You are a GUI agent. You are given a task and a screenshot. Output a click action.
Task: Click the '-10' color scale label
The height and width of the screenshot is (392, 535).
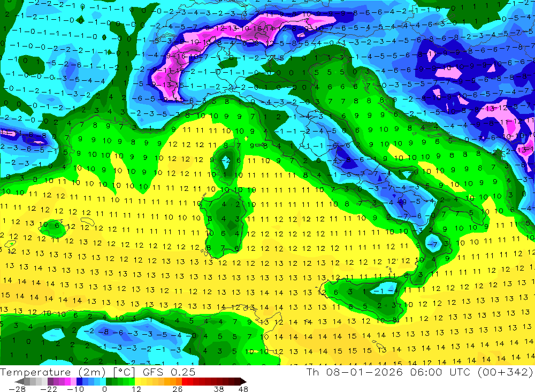pos(76,389)
